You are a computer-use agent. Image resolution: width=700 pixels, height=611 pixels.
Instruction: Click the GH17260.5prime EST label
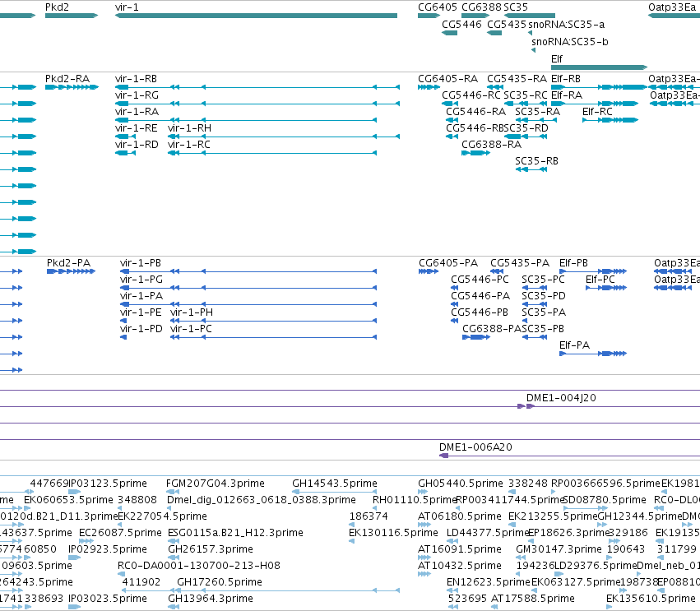click(x=220, y=582)
